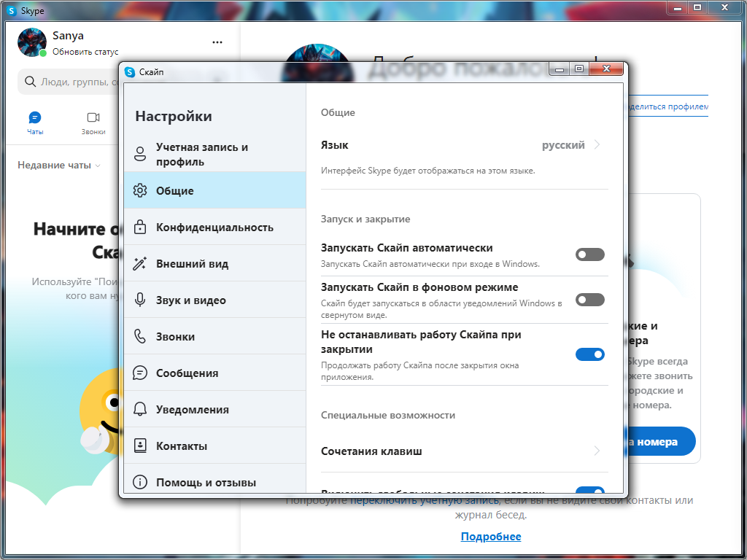The width and height of the screenshot is (747, 560).
Task: Open the three-dots More menu next to Sanya
Action: [217, 42]
